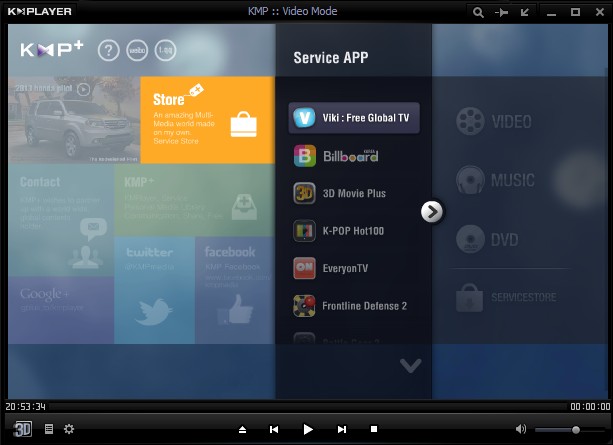Image resolution: width=613 pixels, height=445 pixels.
Task: Open the Facebook tile
Action: 235,290
